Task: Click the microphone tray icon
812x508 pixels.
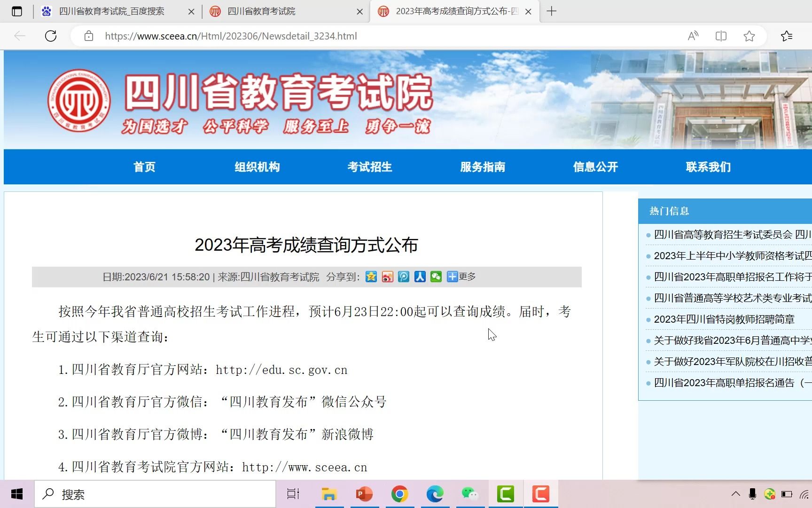Action: [x=752, y=494]
